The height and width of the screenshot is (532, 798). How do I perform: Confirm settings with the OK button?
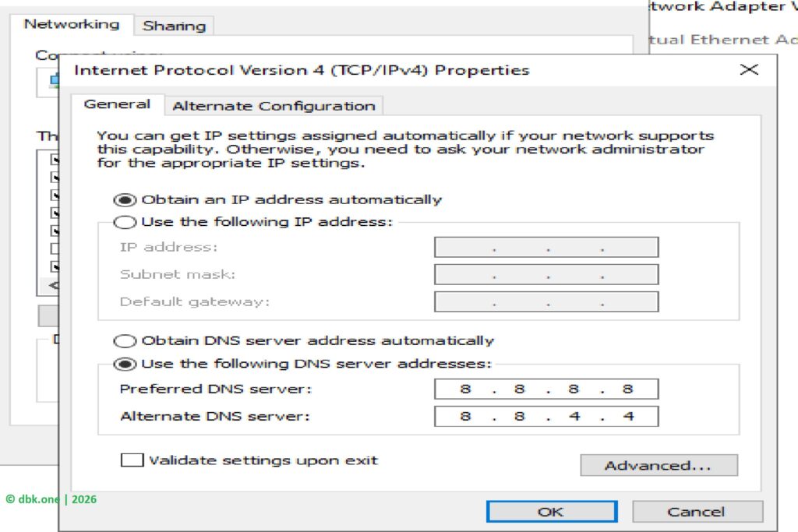point(551,512)
